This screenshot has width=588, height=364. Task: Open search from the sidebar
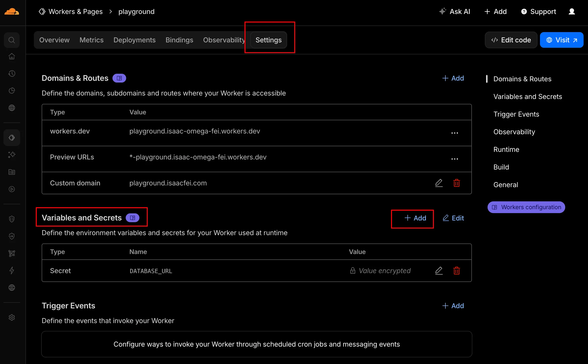pos(12,40)
